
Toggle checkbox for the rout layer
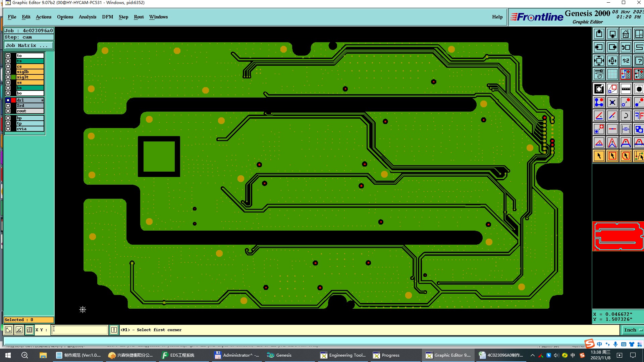click(8, 111)
